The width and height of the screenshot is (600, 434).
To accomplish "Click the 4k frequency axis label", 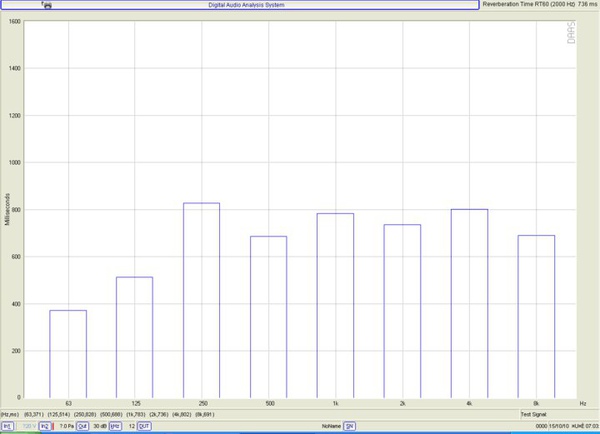I will (x=469, y=403).
